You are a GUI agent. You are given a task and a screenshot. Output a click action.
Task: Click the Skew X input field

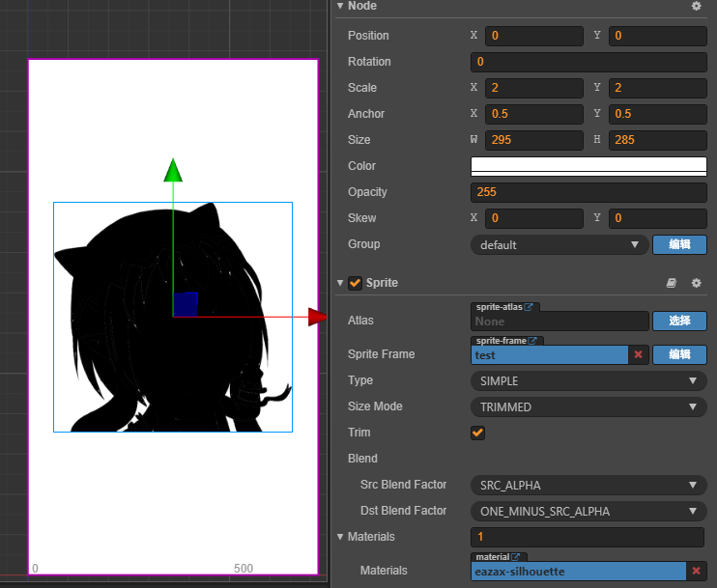click(x=534, y=218)
